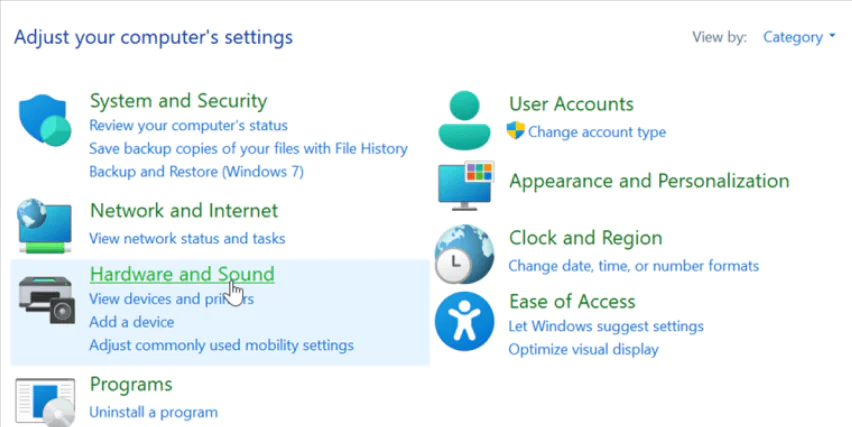The width and height of the screenshot is (852, 427).
Task: Click the Ease of Access icon
Action: coord(464,316)
